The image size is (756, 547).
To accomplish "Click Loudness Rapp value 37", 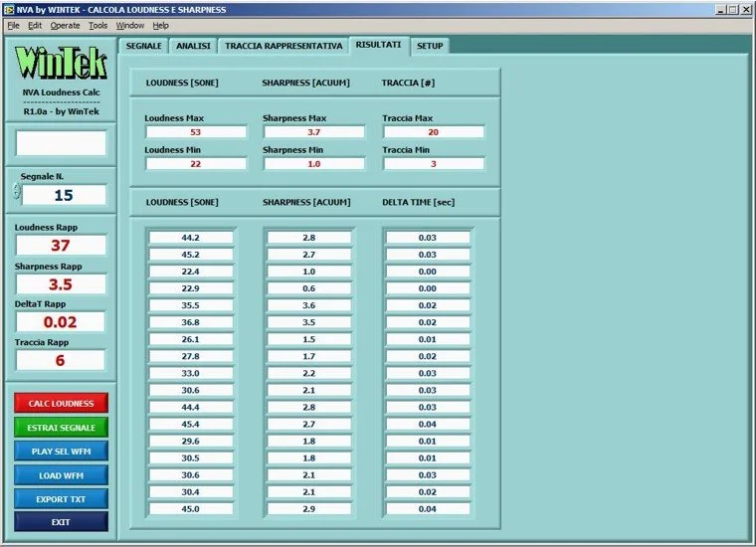I will (x=61, y=245).
